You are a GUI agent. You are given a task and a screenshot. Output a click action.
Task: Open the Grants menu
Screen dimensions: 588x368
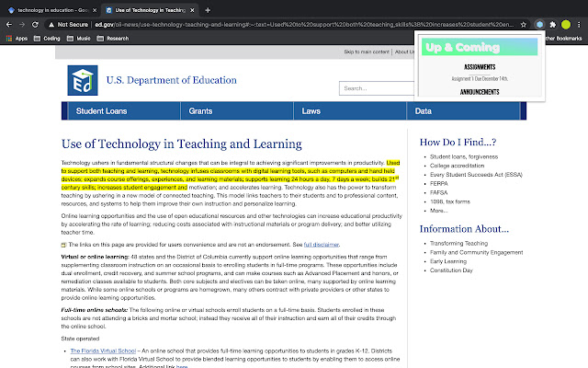(x=237, y=110)
